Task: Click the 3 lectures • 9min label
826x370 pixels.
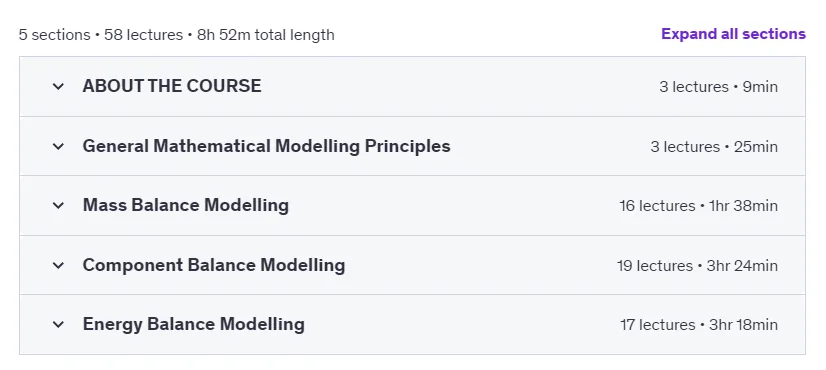Action: pos(718,86)
